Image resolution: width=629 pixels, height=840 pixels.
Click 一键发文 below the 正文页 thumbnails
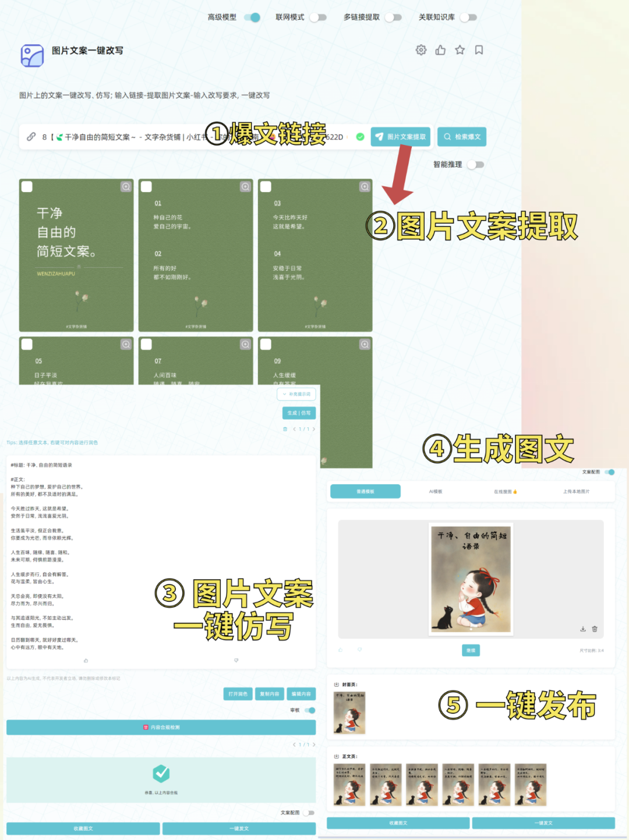(x=543, y=823)
